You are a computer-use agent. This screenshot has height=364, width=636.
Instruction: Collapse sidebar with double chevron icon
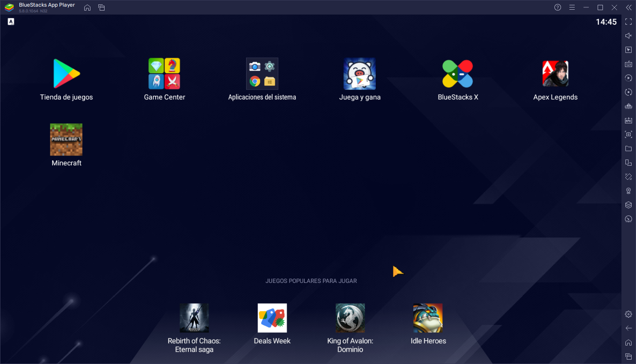pos(629,7)
